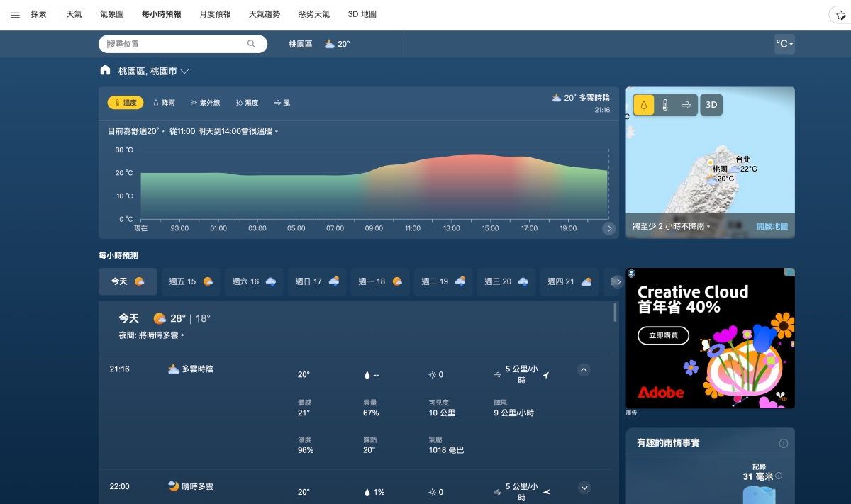The height and width of the screenshot is (504, 851).
Task: Click the 1018 毫巴 pressure value
Action: [x=446, y=450]
